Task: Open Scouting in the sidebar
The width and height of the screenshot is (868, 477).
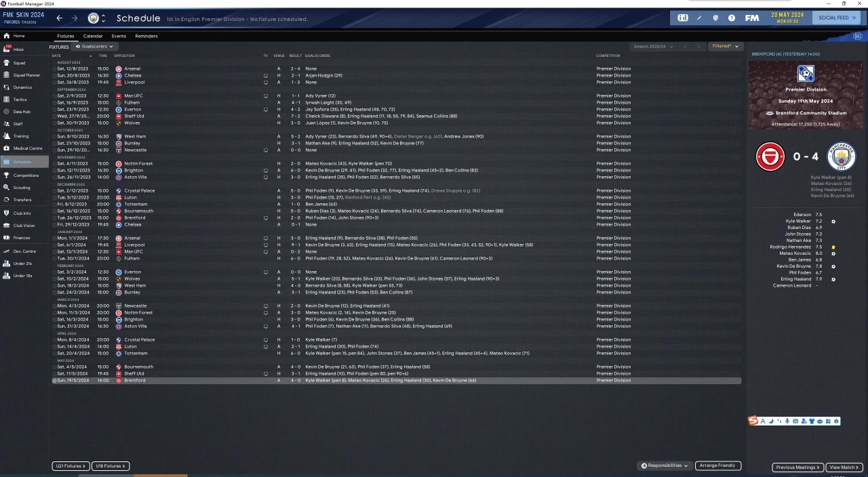Action: tap(22, 188)
